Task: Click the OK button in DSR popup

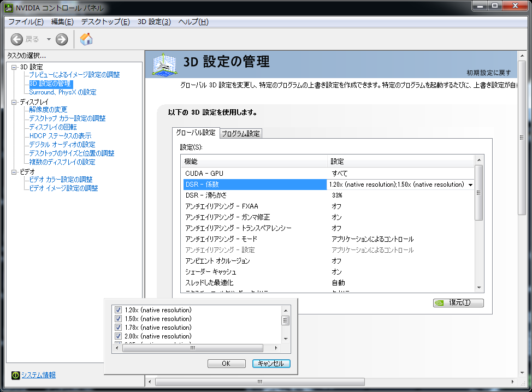Action: (226, 364)
